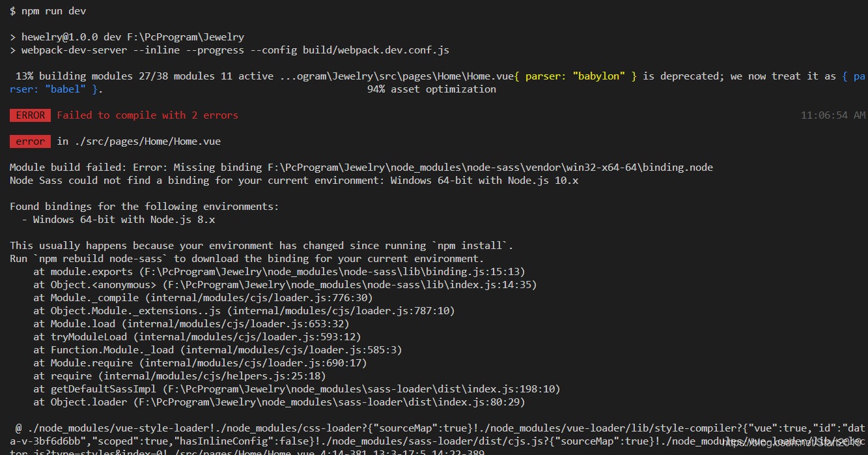Click the 'at tryModuleLoad' stack line

[x=197, y=337]
